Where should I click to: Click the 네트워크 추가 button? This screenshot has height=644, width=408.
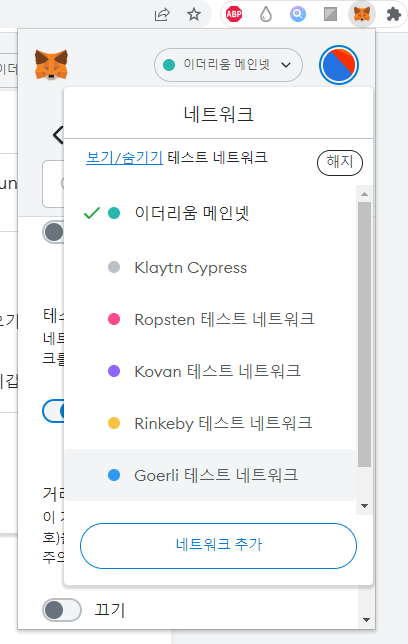pos(218,545)
